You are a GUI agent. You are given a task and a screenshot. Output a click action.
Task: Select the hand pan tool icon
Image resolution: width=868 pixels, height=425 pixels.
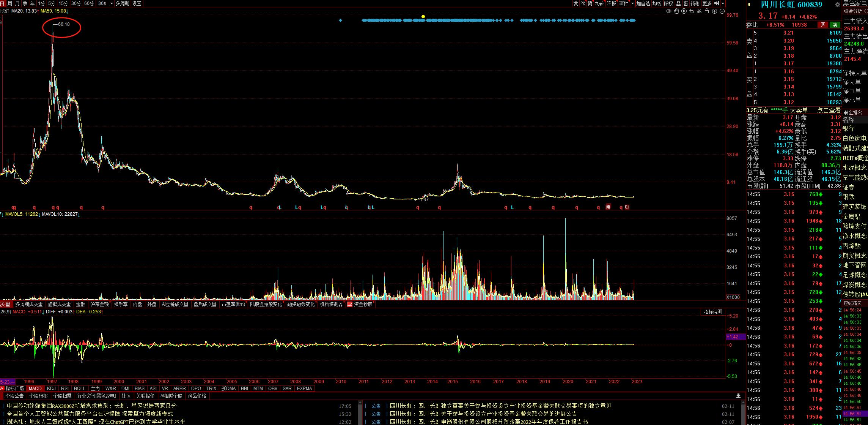pos(676,11)
